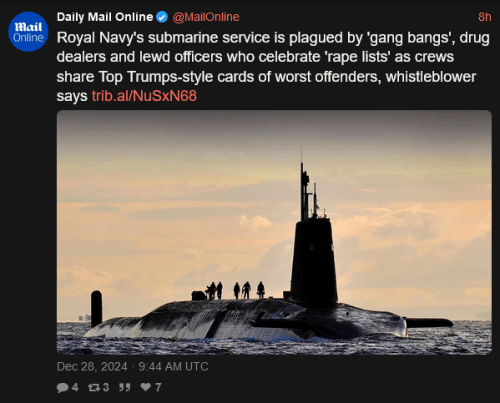The height and width of the screenshot is (403, 500).
Task: Follow the trib.al/NuSxN68 article link
Action: [144, 96]
